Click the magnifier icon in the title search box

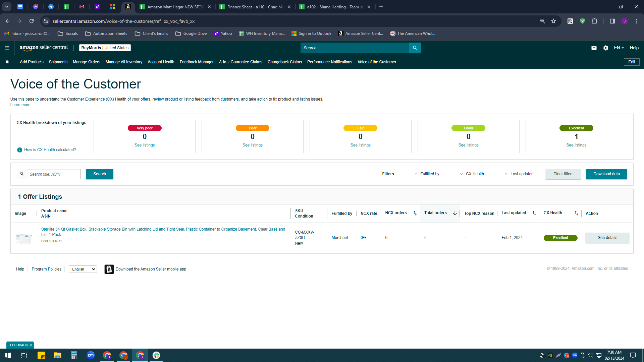(x=22, y=174)
